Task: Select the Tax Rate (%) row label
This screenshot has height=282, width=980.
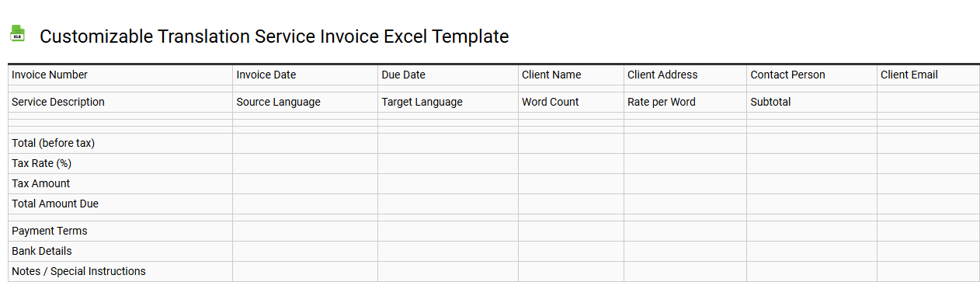Action: coord(42,163)
